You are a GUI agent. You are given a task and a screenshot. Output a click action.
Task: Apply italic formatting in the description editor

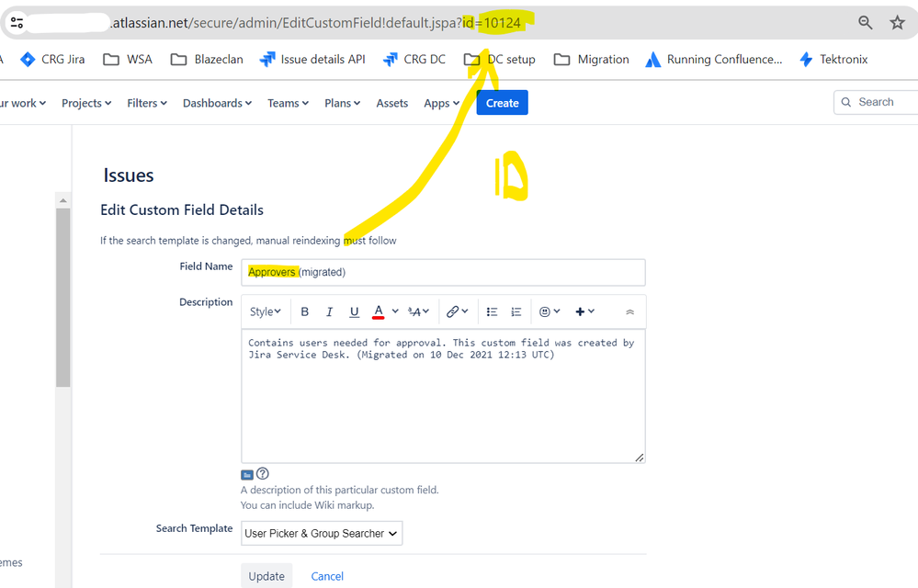[329, 311]
